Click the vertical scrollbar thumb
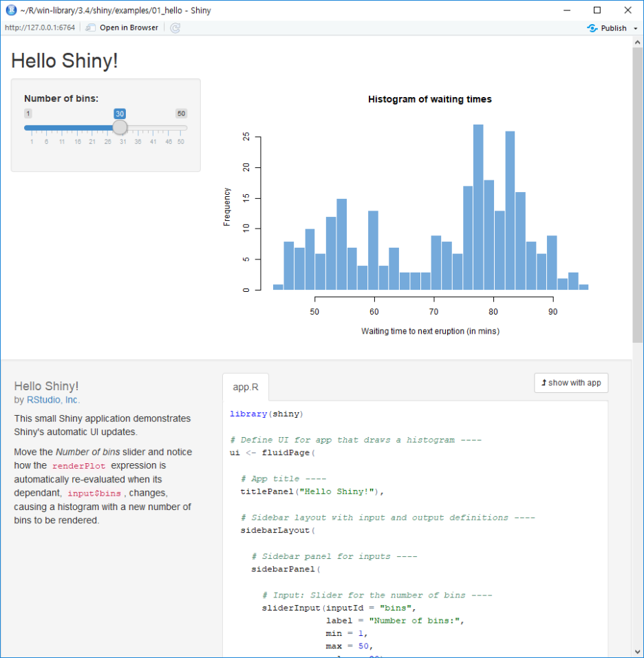Image resolution: width=644 pixels, height=658 pixels. pos(637,195)
